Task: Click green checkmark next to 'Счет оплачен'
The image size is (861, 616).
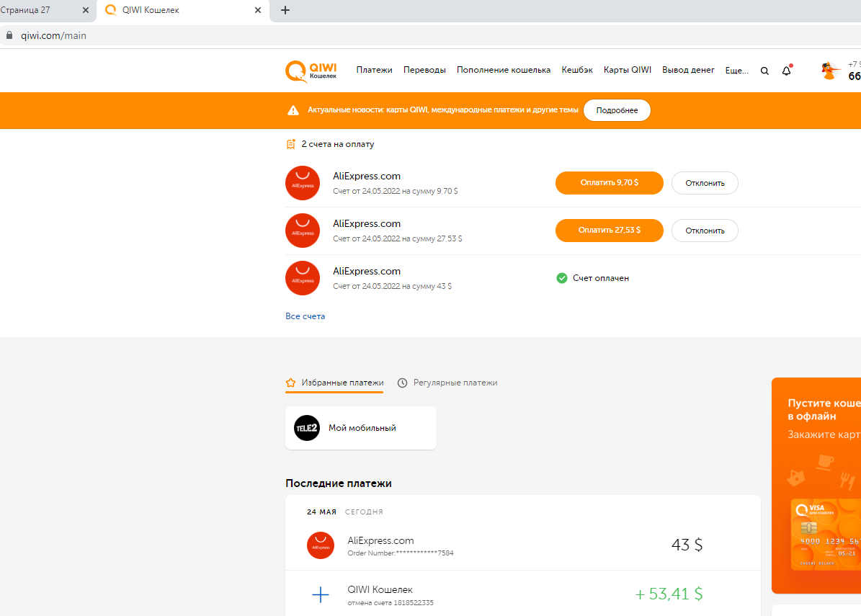Action: 562,278
